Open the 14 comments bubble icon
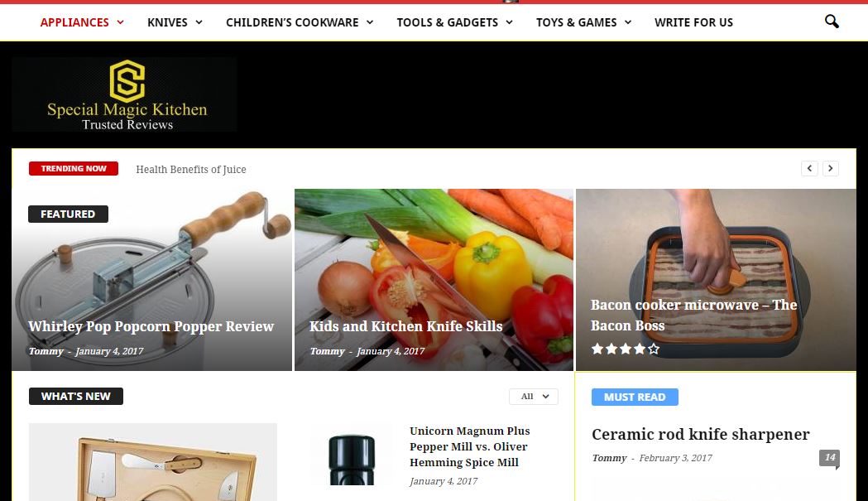868x501 pixels. [829, 458]
